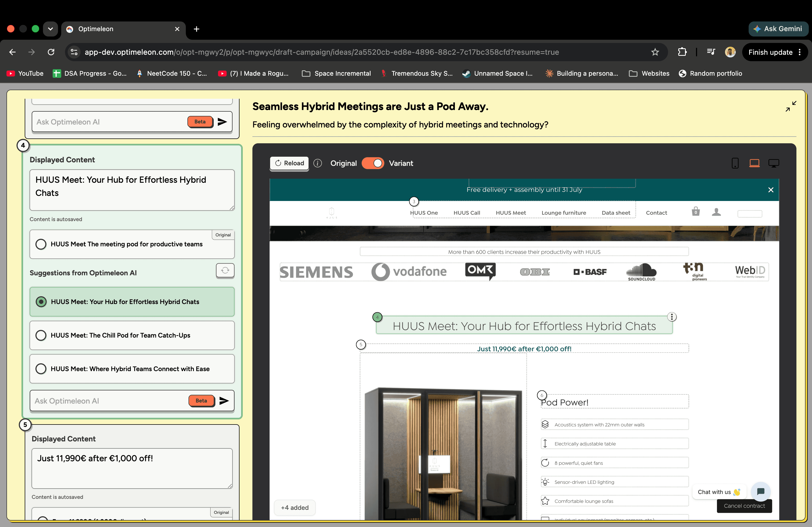This screenshot has width=812, height=527.
Task: Go back in browser history
Action: click(x=13, y=52)
